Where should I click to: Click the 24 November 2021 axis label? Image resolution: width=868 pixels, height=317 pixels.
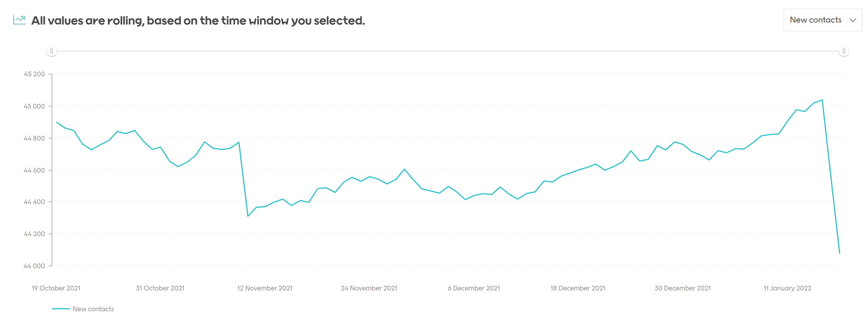[x=369, y=288]
